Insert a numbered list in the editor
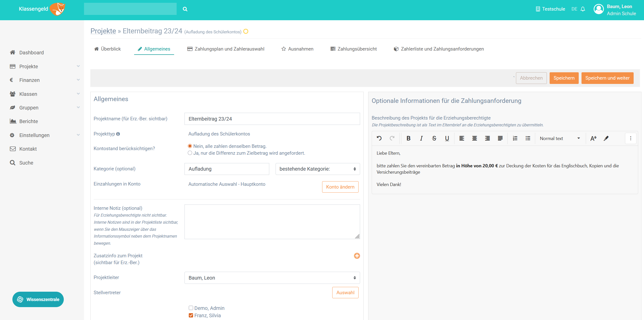The height and width of the screenshot is (320, 644). (x=515, y=138)
